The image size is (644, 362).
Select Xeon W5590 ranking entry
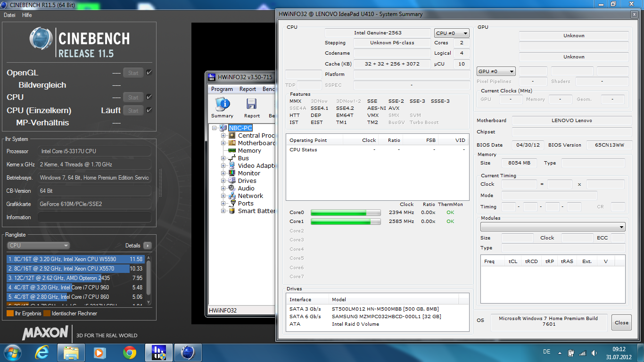75,259
